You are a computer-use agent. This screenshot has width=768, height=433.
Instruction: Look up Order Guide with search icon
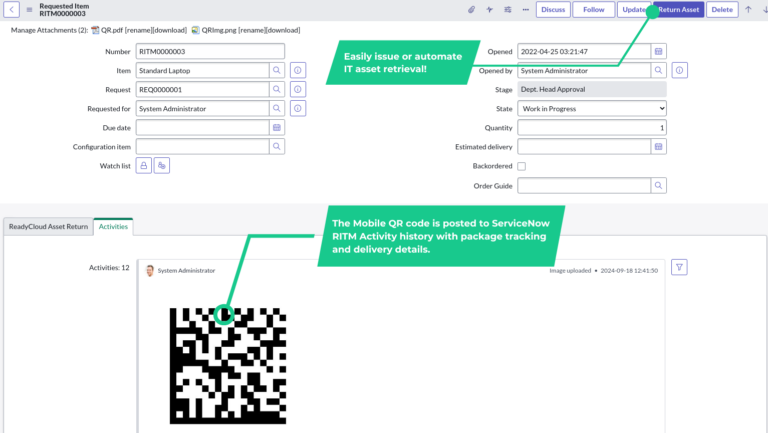point(659,186)
